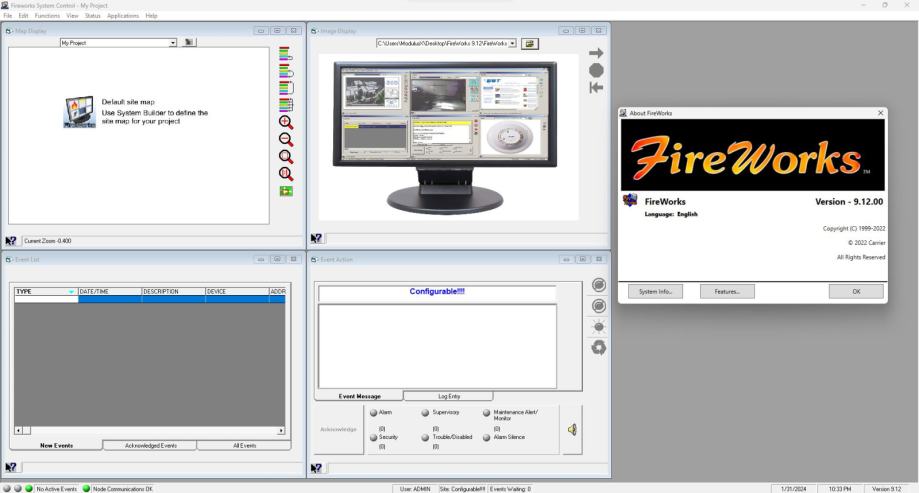The height and width of the screenshot is (493, 919).
Task: Click the sun-shaped icon in Event Action
Action: (x=598, y=327)
